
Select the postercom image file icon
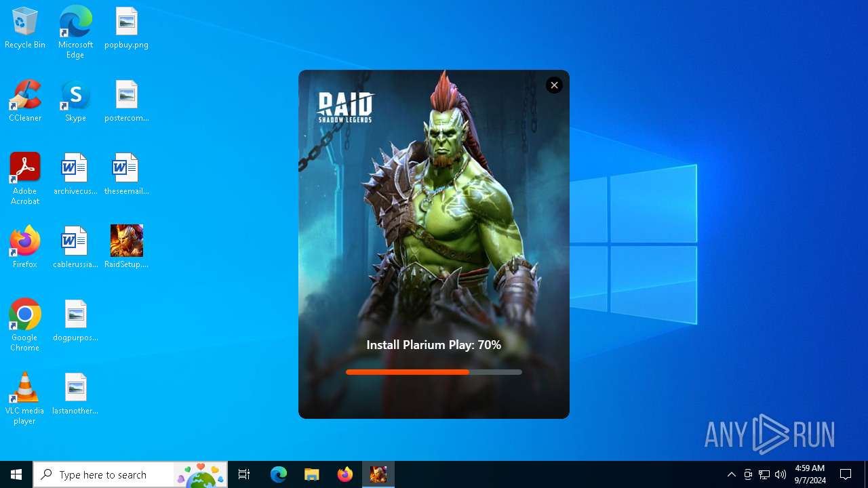pos(126,102)
